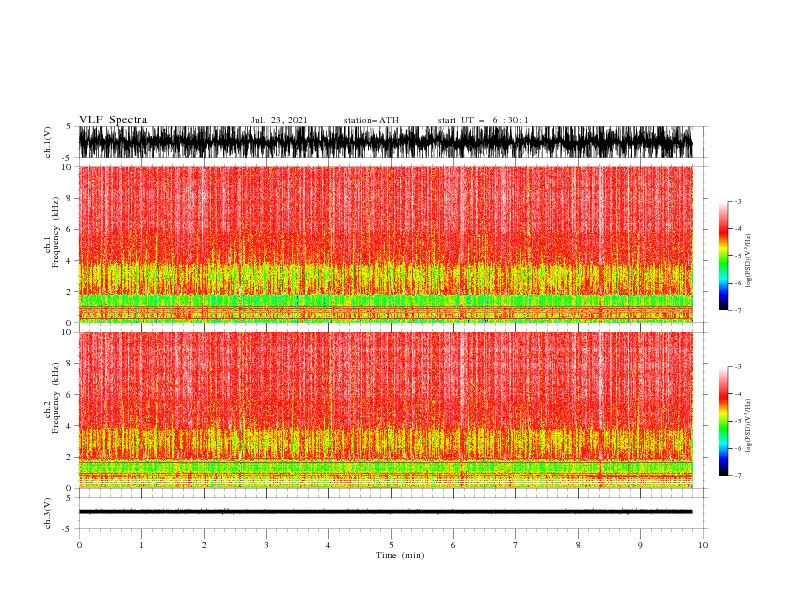
Task: Click the ch.1 colorbar gradient strip
Action: 723,256
